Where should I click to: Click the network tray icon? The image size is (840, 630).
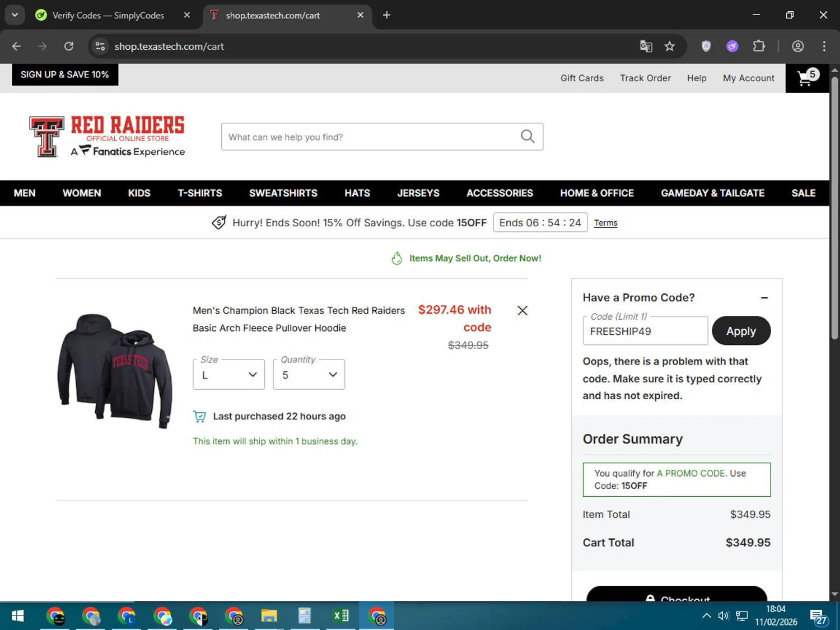point(742,616)
